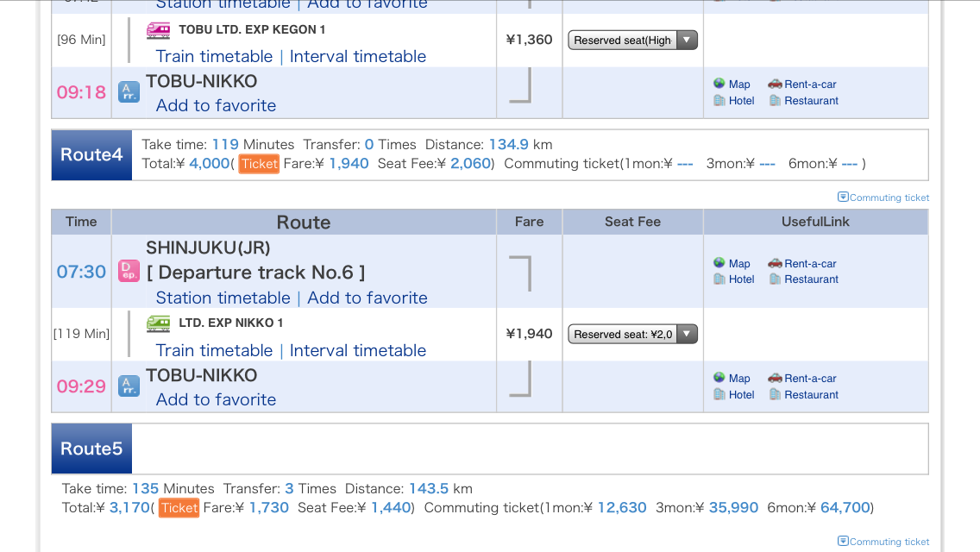Click the pink Dep. icon beside Shinjuku(JR)
This screenshot has width=980, height=552.
129,271
